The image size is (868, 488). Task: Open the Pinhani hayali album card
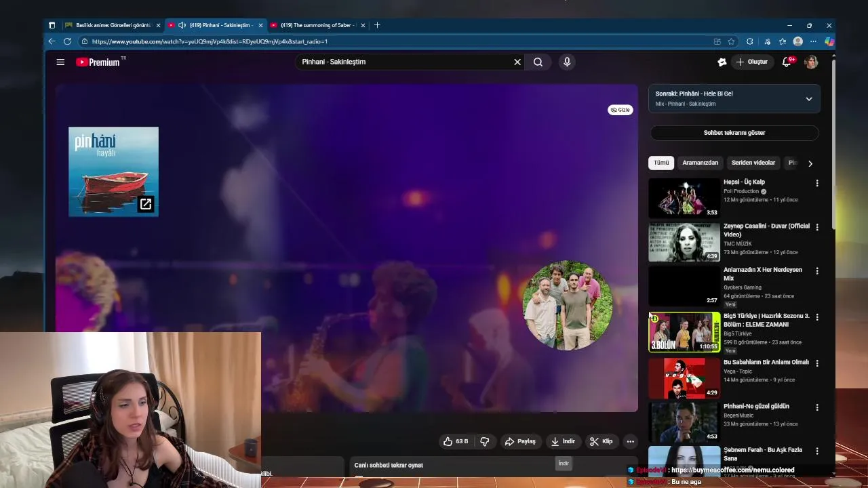point(113,171)
